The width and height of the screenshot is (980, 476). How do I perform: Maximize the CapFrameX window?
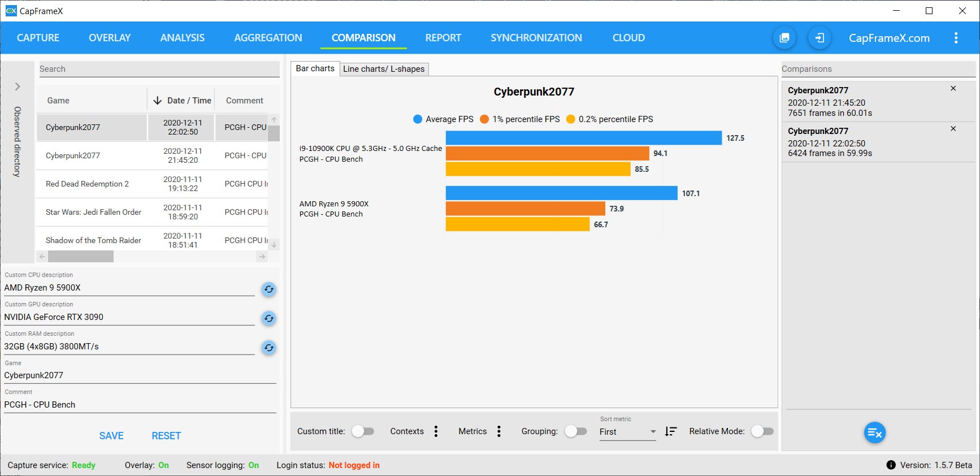(x=929, y=11)
